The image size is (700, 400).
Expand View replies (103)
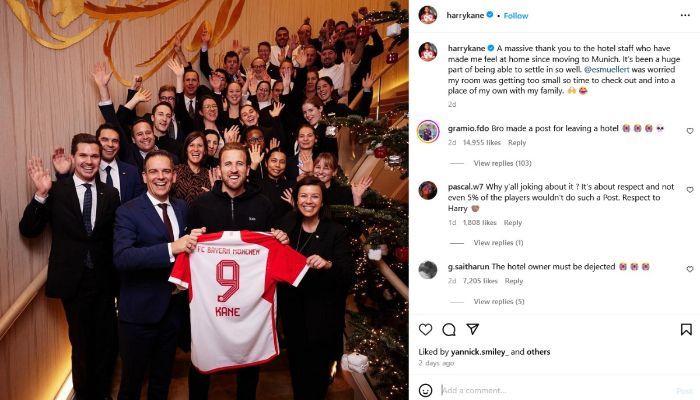point(502,163)
